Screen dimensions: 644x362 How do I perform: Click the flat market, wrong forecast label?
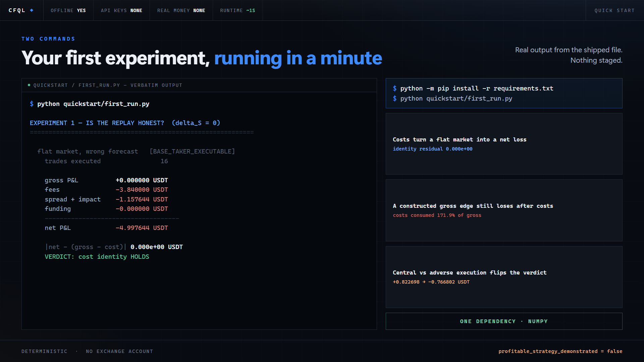click(x=88, y=152)
